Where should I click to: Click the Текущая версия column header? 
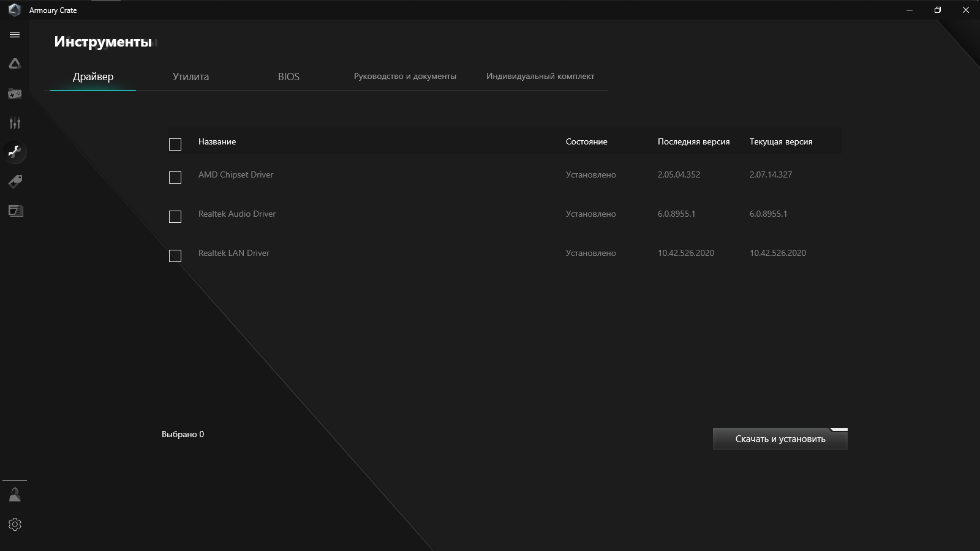coord(781,141)
